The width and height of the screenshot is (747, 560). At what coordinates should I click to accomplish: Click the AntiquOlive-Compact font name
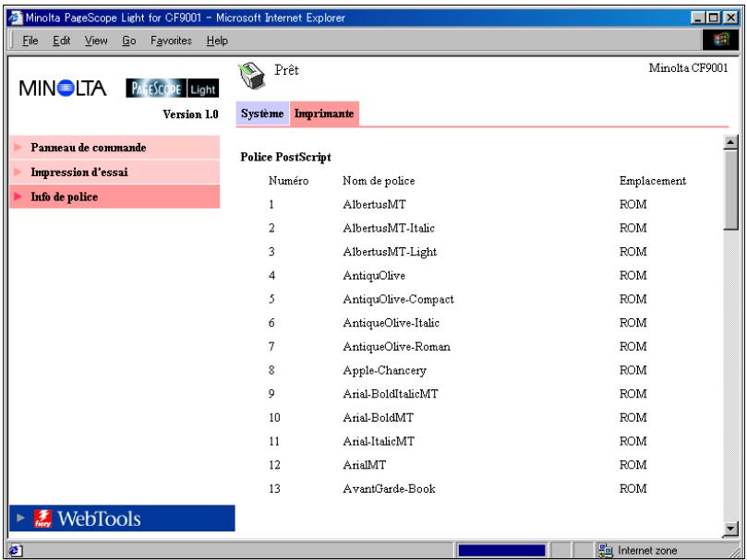point(398,300)
